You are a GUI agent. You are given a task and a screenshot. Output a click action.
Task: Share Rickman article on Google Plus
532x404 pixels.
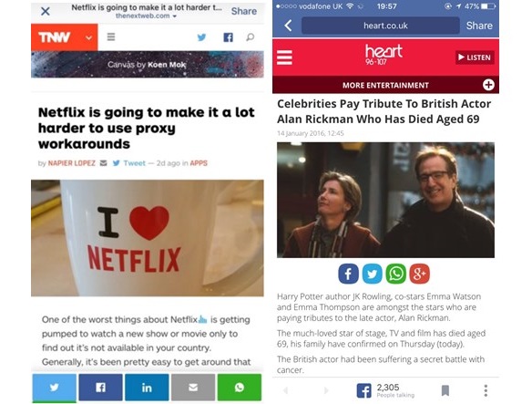click(x=419, y=274)
